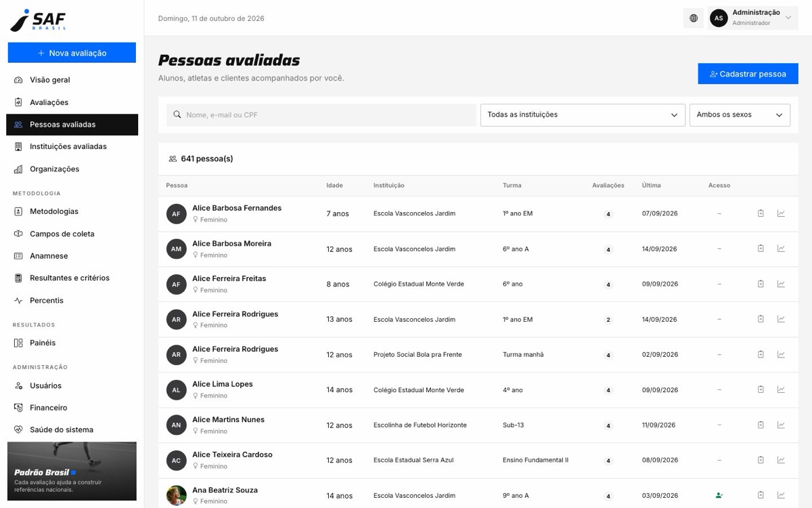Viewport: 812px width, 508px height.
Task: Click the globe language icon
Action: 694,18
